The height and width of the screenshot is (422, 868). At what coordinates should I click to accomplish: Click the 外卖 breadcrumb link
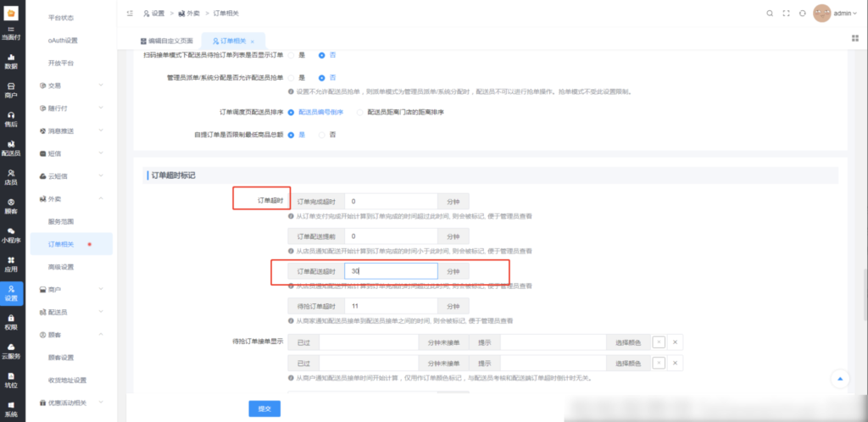pyautogui.click(x=189, y=14)
